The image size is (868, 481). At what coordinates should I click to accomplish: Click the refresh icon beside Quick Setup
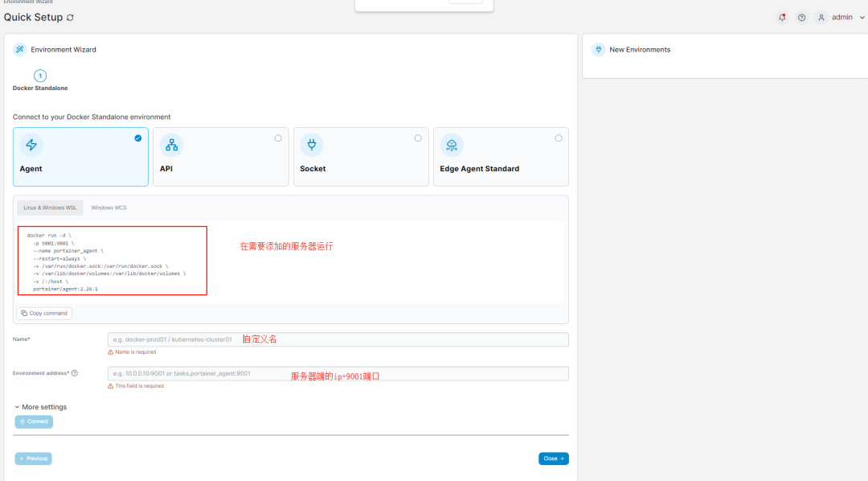click(x=70, y=18)
